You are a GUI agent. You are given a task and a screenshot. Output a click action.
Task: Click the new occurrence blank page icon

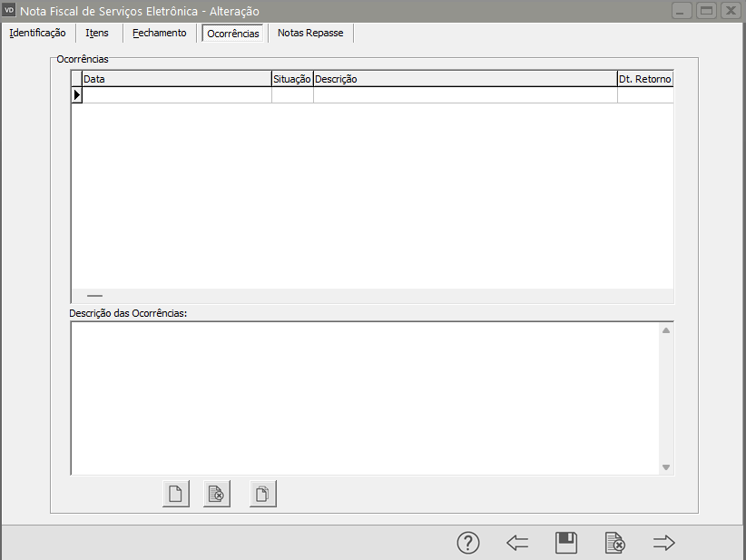click(176, 494)
